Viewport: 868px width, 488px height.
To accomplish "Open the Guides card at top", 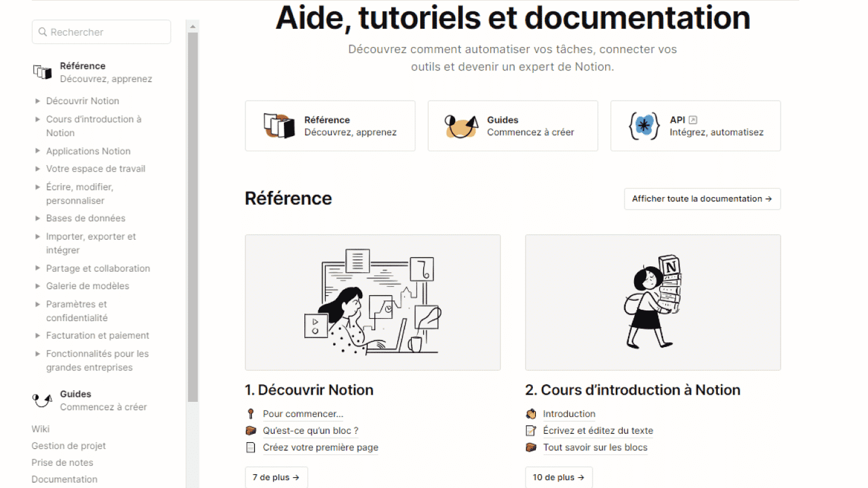I will click(x=513, y=126).
